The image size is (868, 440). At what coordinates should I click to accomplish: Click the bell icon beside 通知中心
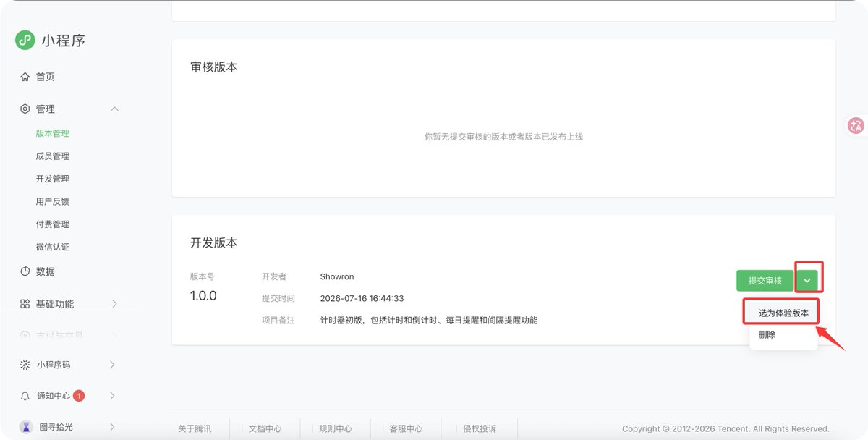coord(25,396)
